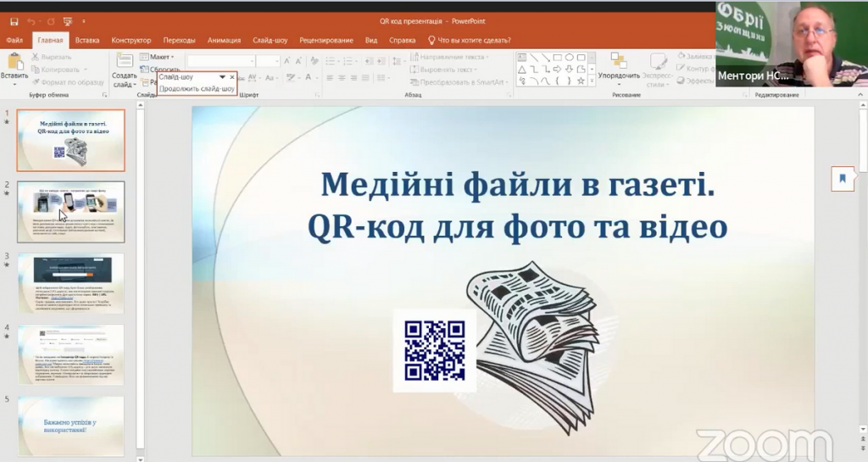Click the Упорядочить arrange icon
Screen dimensions: 868x462
pyautogui.click(x=619, y=61)
